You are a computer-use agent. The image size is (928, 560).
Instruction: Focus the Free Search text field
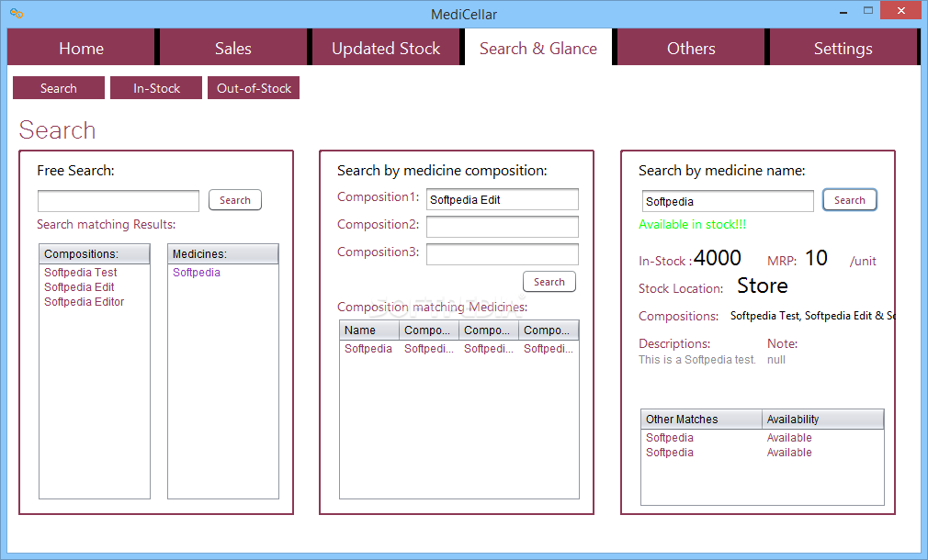coord(119,200)
